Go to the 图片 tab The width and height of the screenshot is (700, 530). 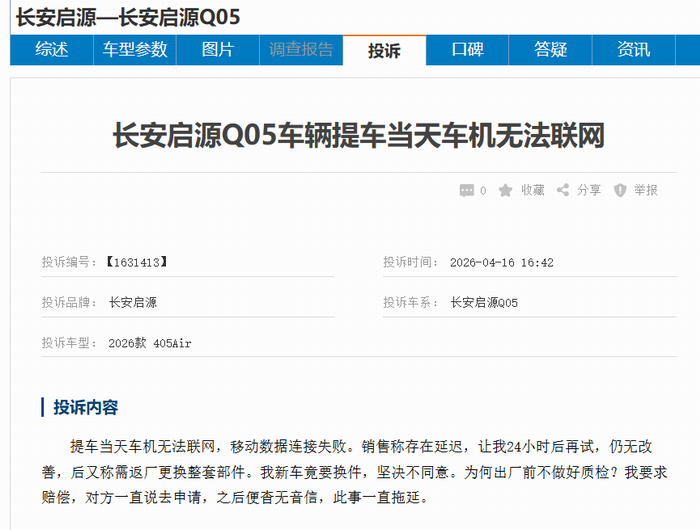pyautogui.click(x=218, y=50)
